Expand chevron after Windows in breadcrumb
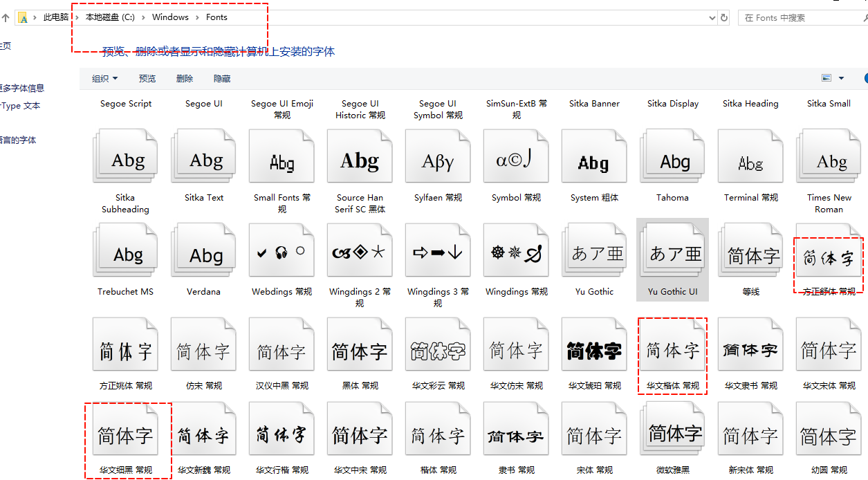The height and width of the screenshot is (480, 868). [x=197, y=17]
